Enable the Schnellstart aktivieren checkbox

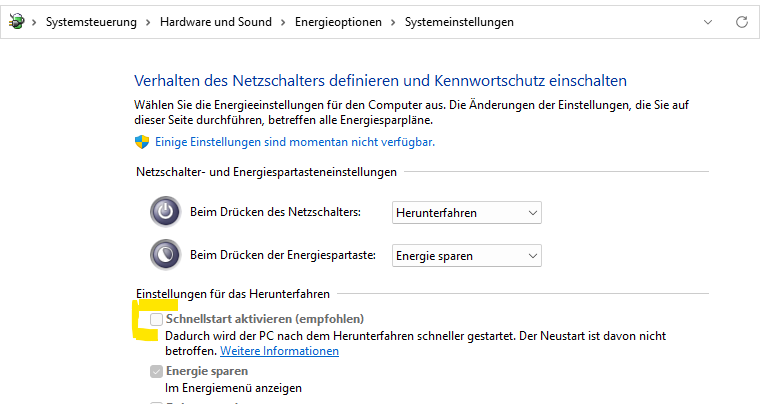pyautogui.click(x=156, y=318)
